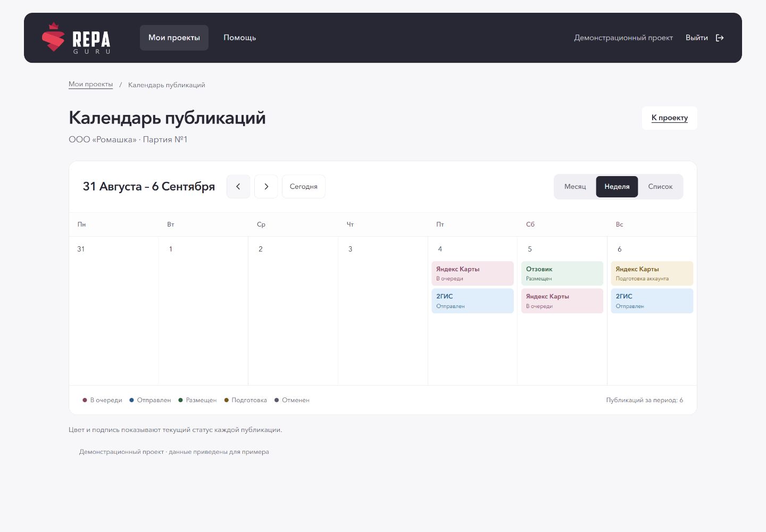Open Помощь in top navigation
Viewport: 766px width, 532px height.
(239, 38)
